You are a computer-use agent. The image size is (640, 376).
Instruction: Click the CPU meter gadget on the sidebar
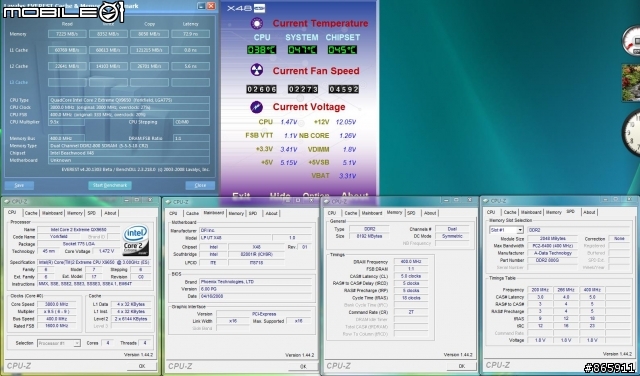click(631, 41)
